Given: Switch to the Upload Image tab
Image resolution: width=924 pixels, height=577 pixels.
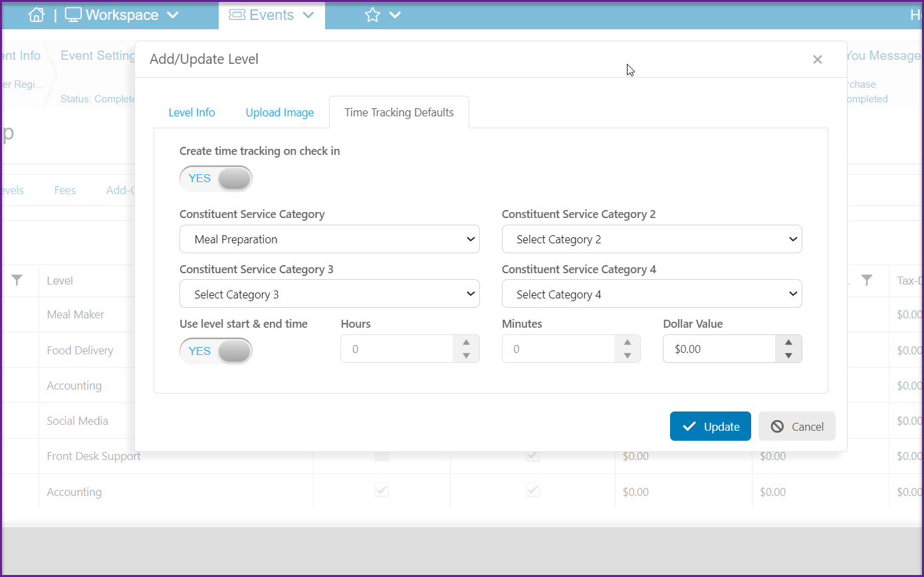Looking at the screenshot, I should pos(280,112).
